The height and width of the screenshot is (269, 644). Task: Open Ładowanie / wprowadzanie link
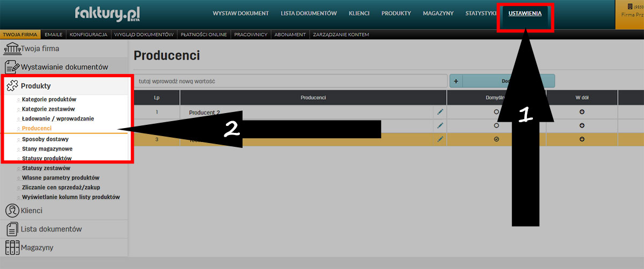coord(58,118)
